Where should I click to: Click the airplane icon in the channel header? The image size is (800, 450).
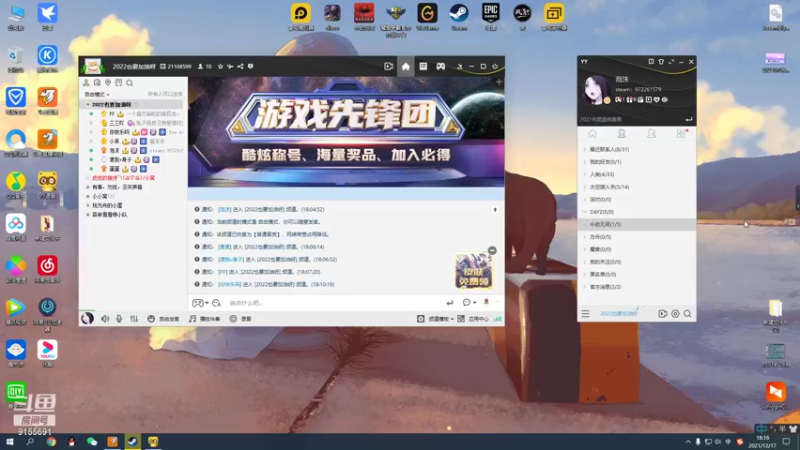click(230, 66)
